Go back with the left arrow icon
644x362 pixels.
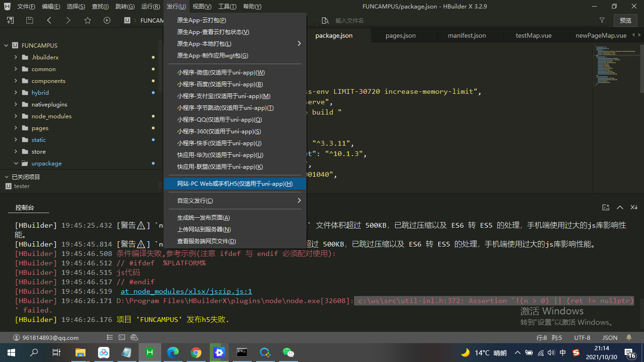(x=49, y=20)
